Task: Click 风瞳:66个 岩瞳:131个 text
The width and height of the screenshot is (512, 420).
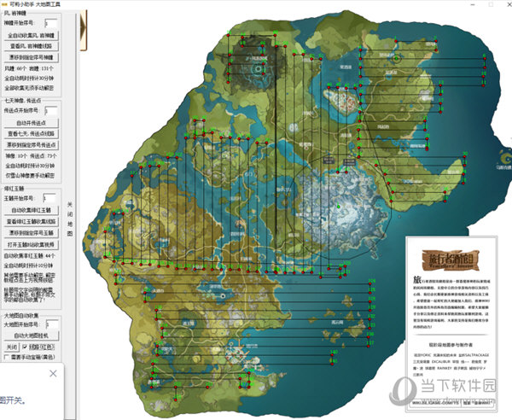Action: tap(29, 68)
